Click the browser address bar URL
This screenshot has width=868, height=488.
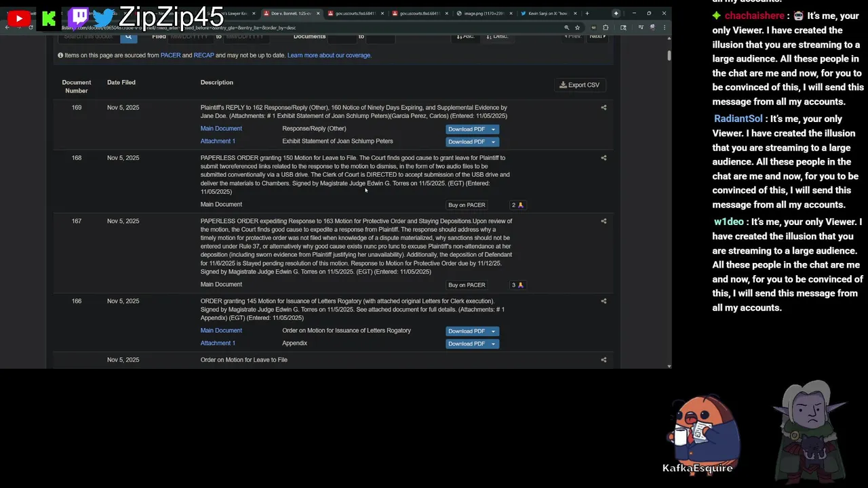(x=305, y=28)
